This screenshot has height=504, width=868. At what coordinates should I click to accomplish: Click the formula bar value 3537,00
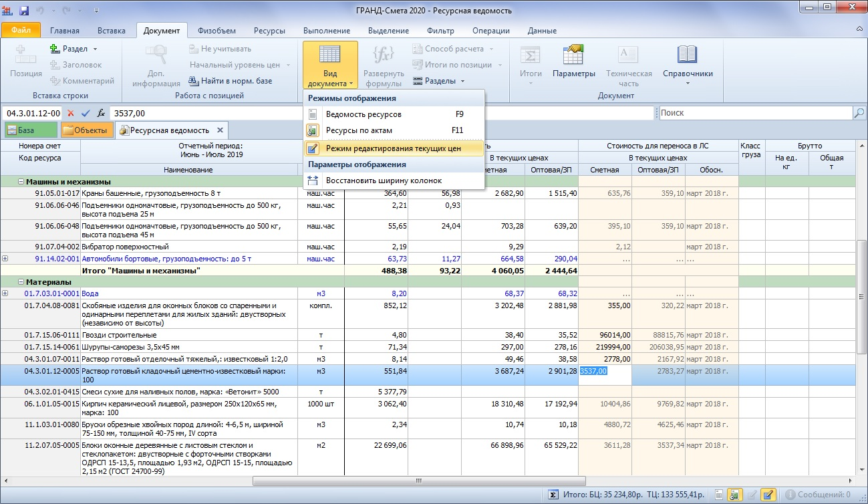pos(130,114)
